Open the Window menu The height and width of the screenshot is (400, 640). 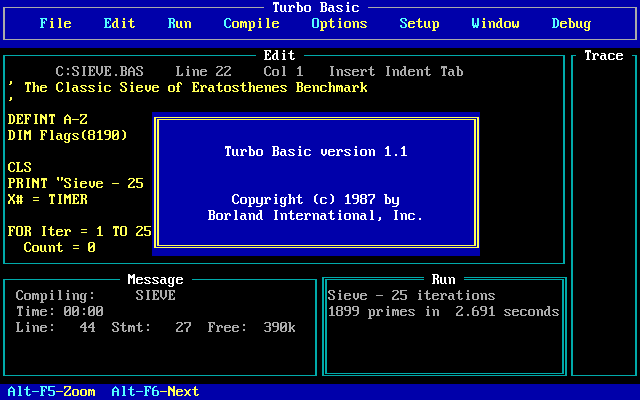(x=496, y=23)
